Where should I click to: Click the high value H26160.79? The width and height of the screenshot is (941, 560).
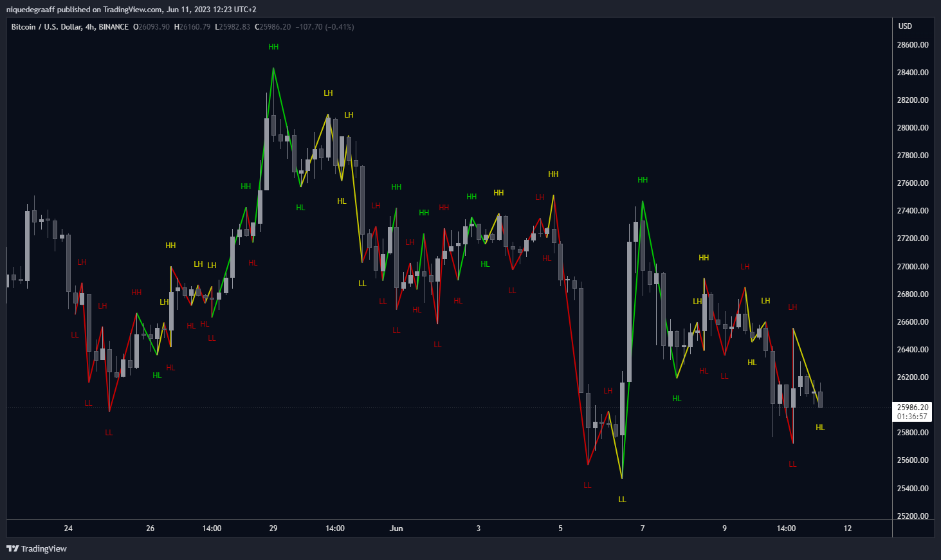(x=192, y=27)
